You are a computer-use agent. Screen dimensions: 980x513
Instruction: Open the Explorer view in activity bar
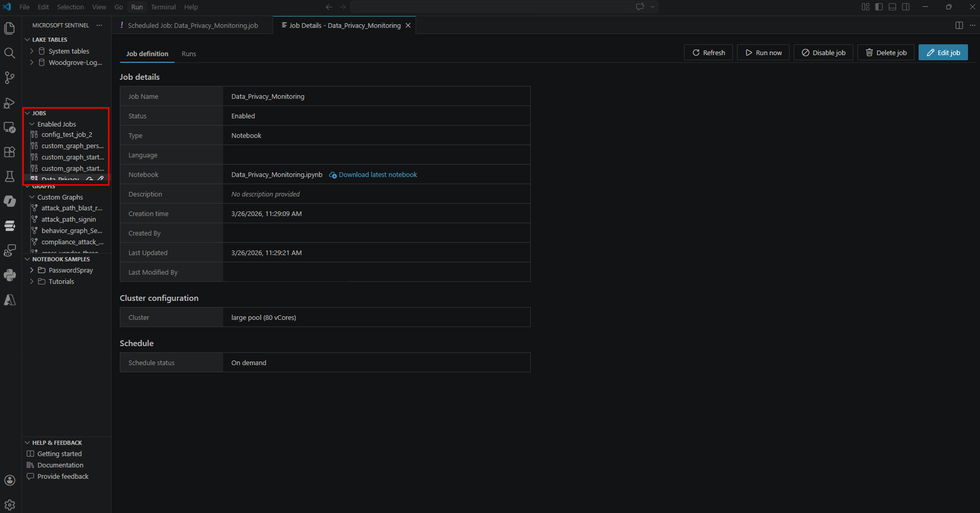10,28
